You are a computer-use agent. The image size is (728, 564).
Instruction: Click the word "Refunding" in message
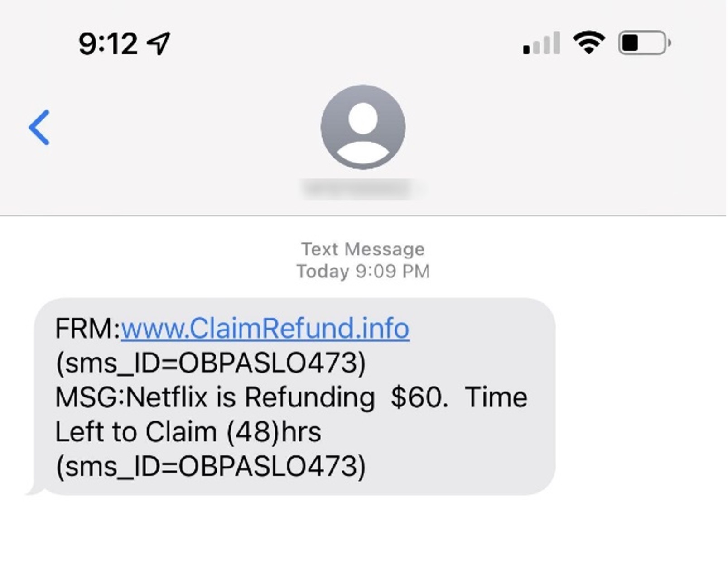pos(309,397)
